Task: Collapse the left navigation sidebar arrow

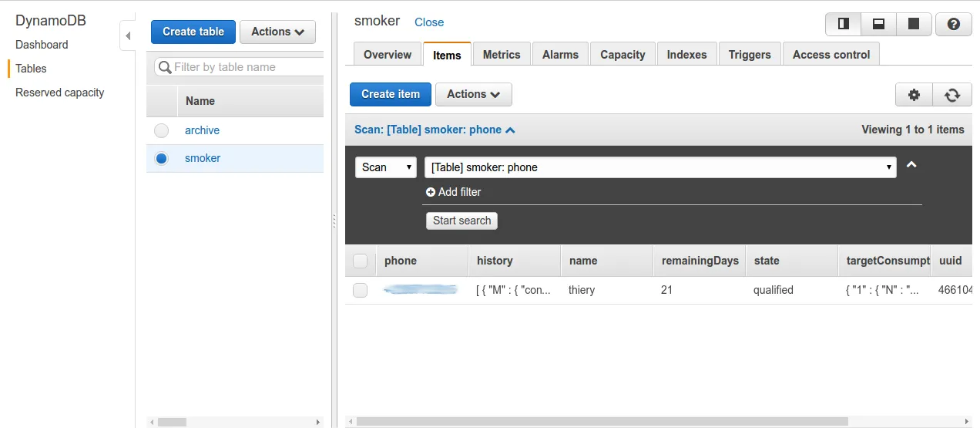Action: pos(128,36)
